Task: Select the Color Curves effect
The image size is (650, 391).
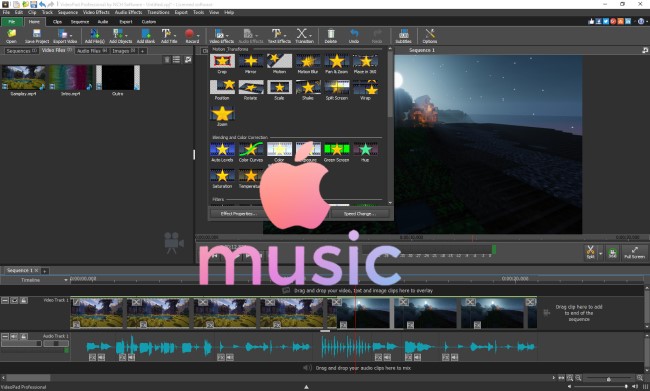Action: click(x=250, y=152)
